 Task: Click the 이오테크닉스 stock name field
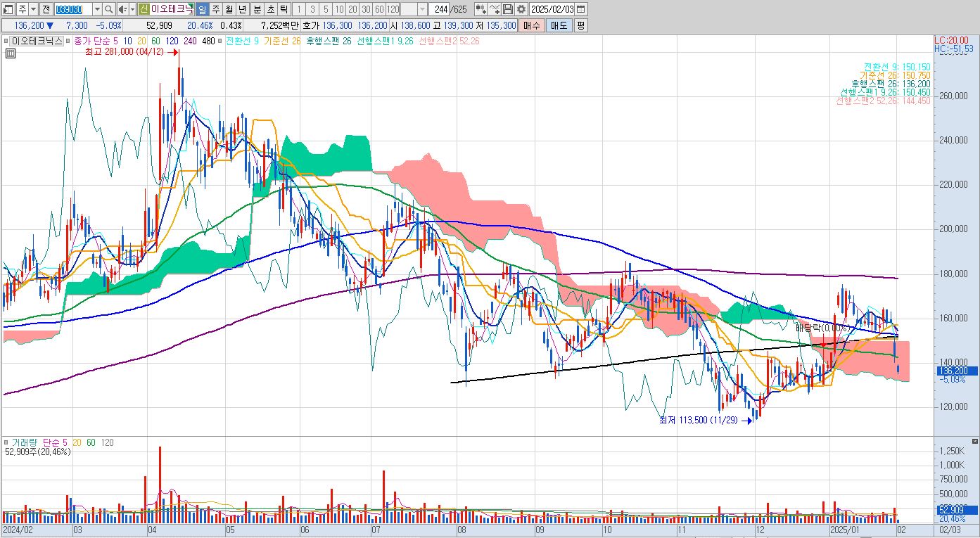tap(172, 9)
